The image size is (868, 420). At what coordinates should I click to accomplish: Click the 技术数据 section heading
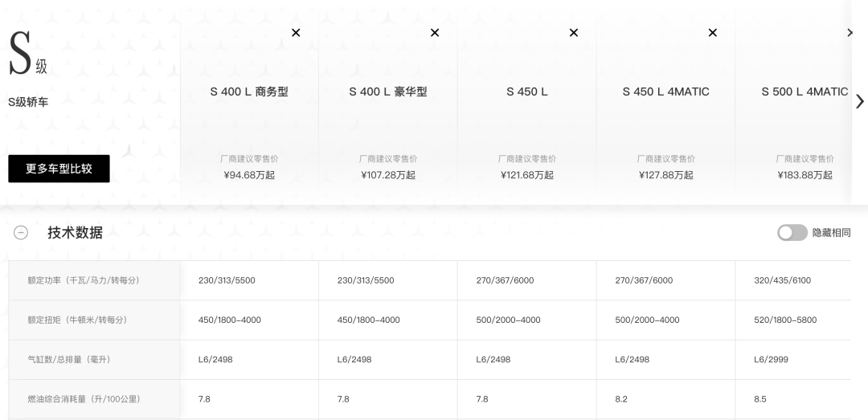tap(76, 232)
